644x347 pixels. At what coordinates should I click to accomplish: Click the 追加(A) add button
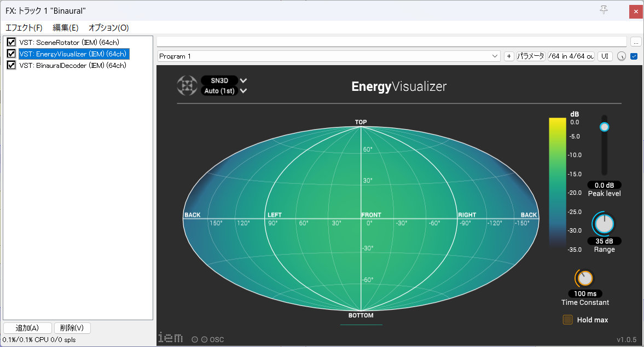pyautogui.click(x=27, y=328)
